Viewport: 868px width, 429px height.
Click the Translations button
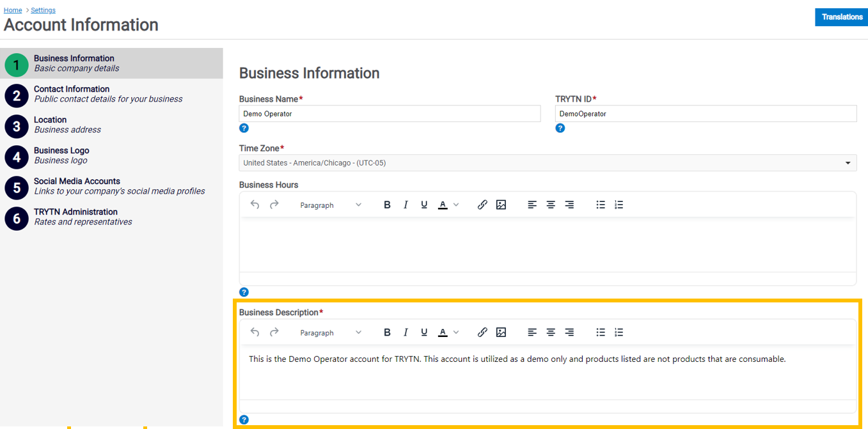point(842,17)
